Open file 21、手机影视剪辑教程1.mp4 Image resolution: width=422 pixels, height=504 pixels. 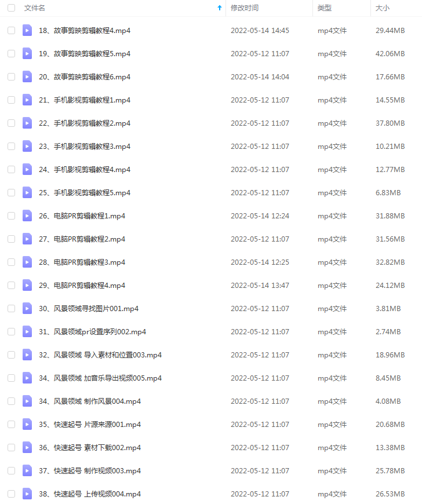(x=85, y=100)
